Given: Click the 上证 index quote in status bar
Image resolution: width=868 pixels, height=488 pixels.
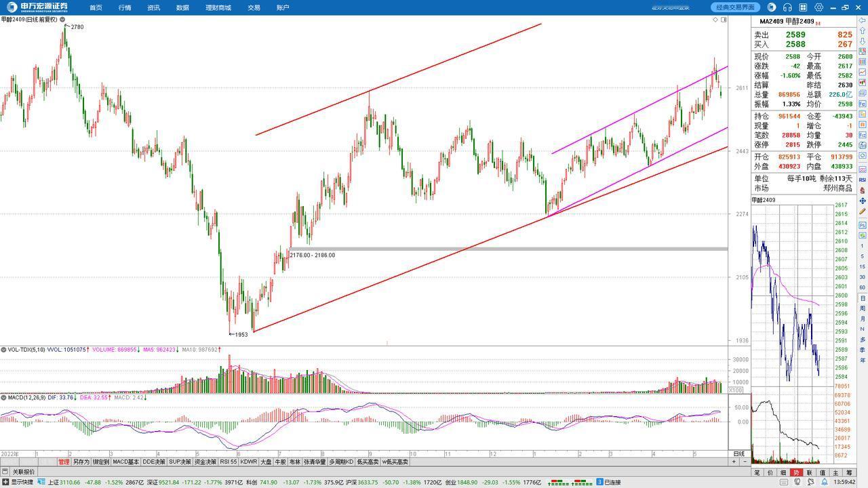Looking at the screenshot, I should pyautogui.click(x=95, y=483).
